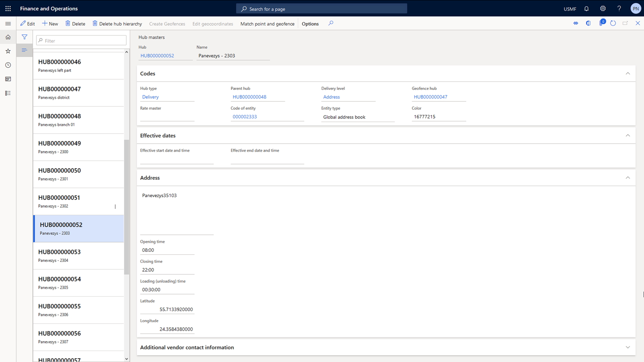The height and width of the screenshot is (362, 644).
Task: Open Parent hub link HUB000000048
Action: (249, 97)
